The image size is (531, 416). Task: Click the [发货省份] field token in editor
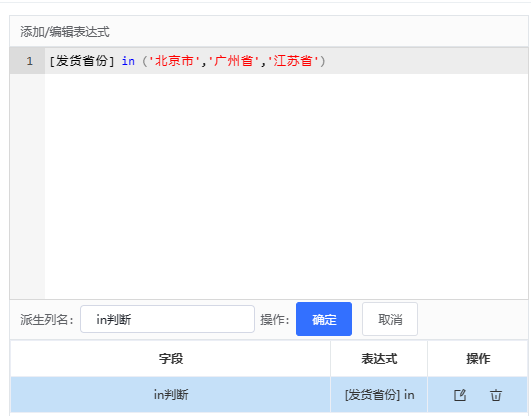point(82,61)
